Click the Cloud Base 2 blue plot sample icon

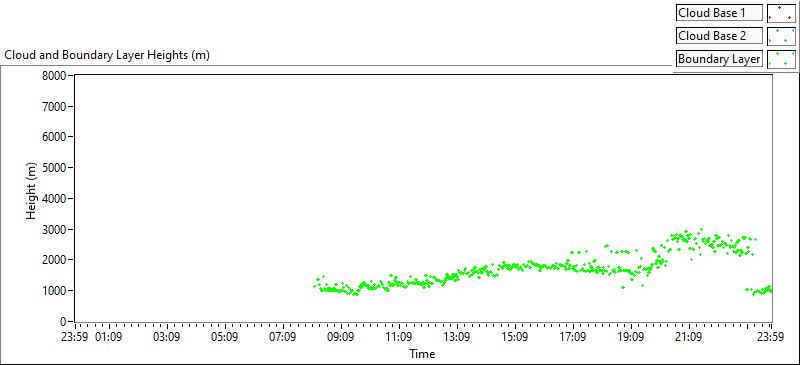click(x=781, y=36)
